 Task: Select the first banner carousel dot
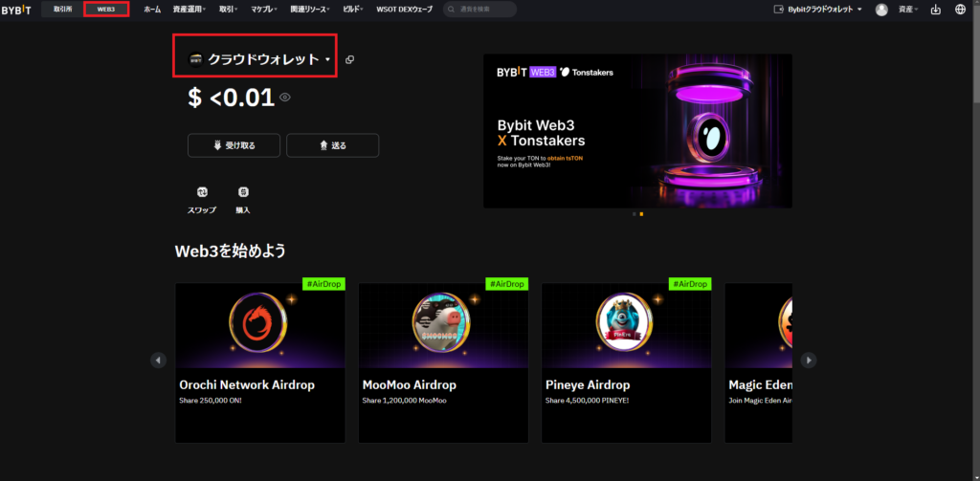coord(635,214)
